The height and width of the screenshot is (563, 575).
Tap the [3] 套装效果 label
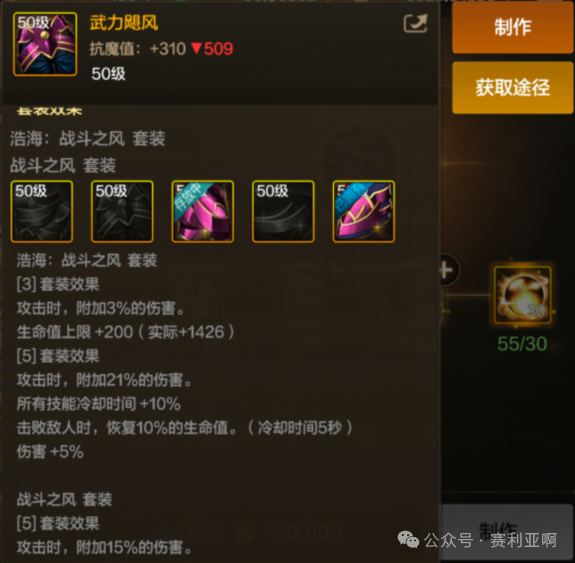click(58, 284)
